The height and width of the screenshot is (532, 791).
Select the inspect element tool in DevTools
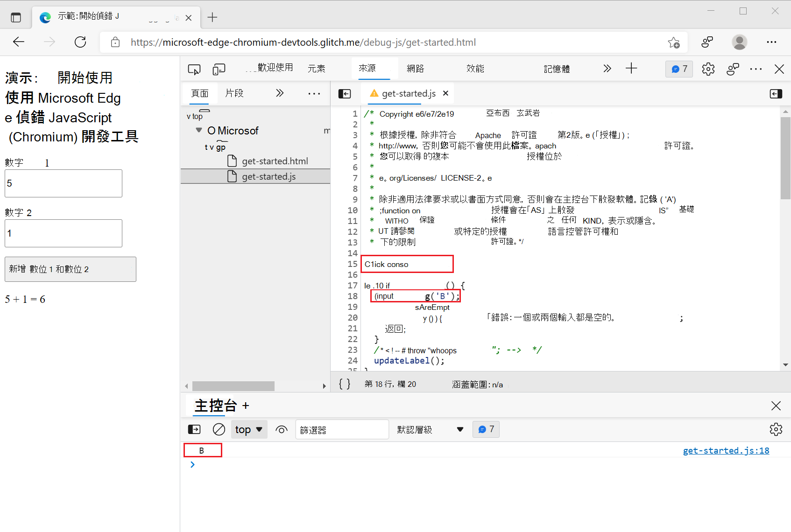tap(194, 69)
